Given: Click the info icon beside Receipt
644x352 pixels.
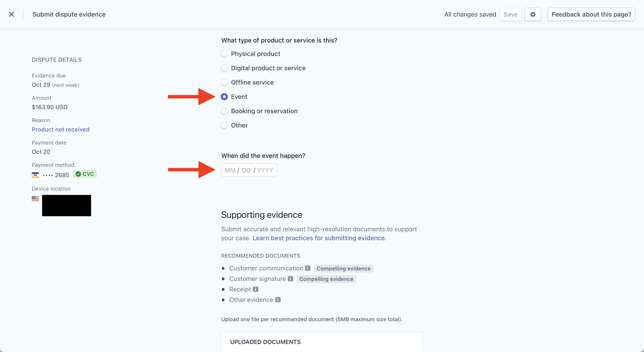Looking at the screenshot, I should tap(255, 289).
